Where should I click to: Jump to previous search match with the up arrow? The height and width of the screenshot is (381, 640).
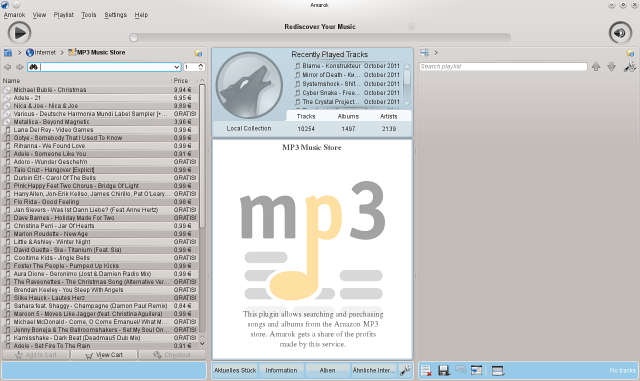click(x=596, y=67)
